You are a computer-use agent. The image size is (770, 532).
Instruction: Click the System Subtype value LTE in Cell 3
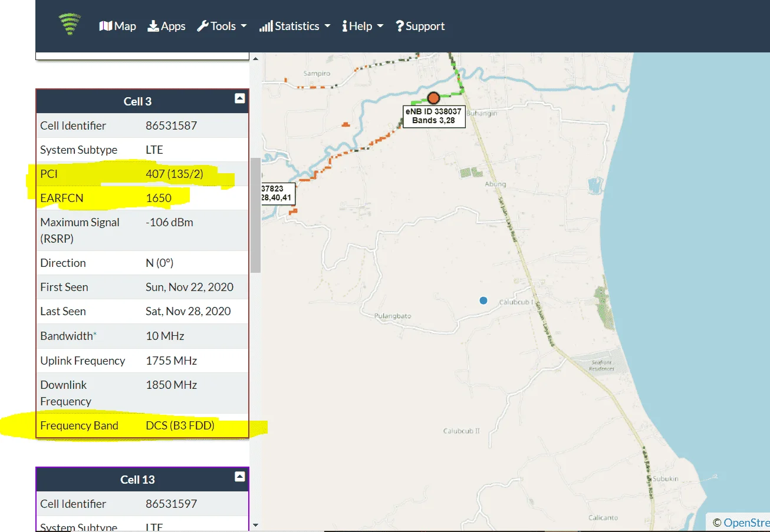tap(154, 150)
